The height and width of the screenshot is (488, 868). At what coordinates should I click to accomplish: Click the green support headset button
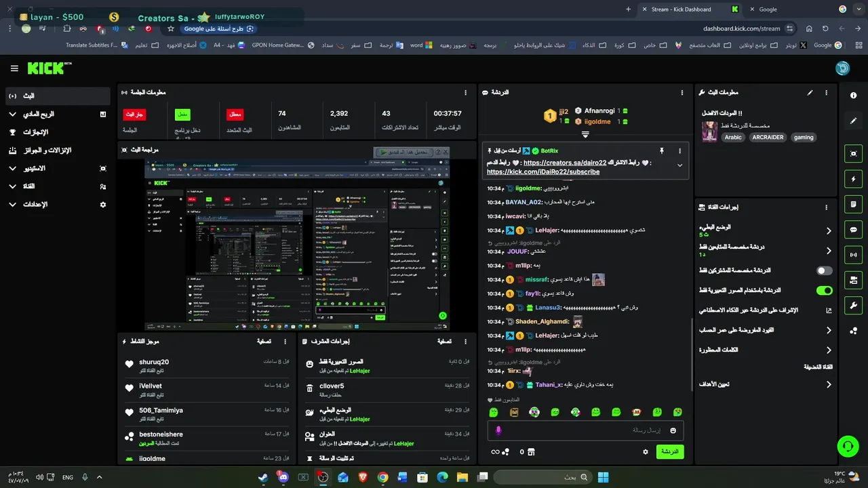(x=848, y=446)
